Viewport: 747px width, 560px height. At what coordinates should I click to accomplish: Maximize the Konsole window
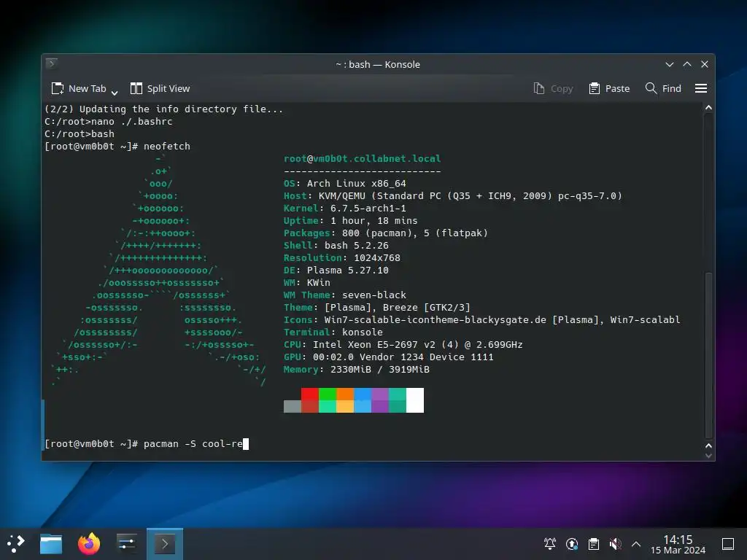pos(687,64)
